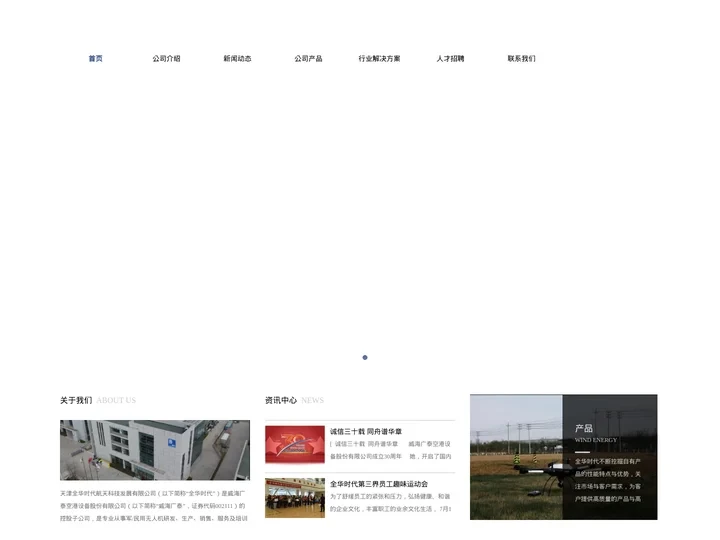This screenshot has width=720, height=540.
Task: Open the 公司介绍 menu item
Action: pos(166,58)
